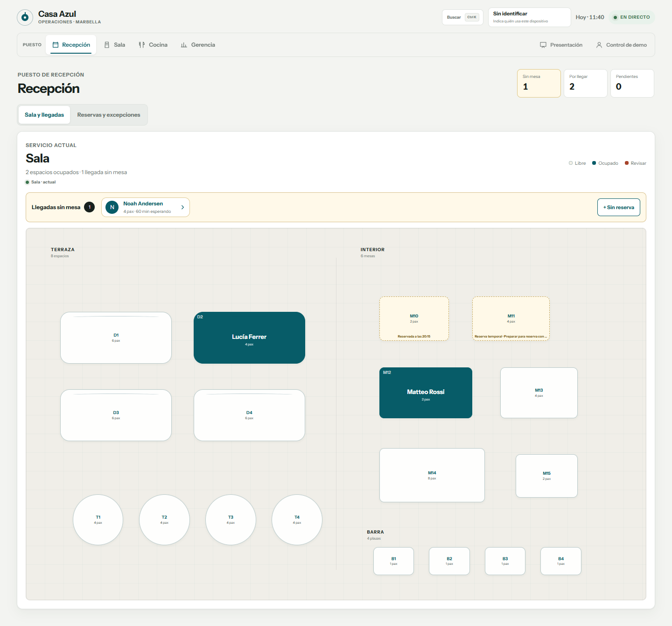Click the Ocupado legend swatch
The image size is (672, 626).
(x=594, y=163)
